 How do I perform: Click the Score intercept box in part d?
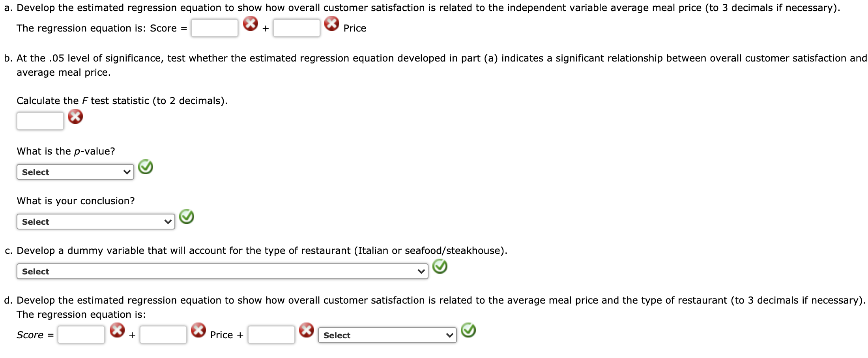click(81, 335)
